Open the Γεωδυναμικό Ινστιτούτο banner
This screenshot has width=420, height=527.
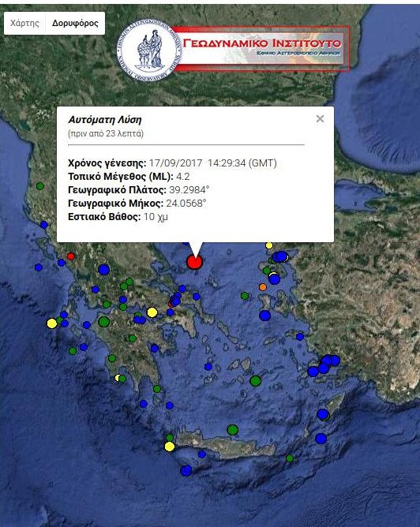click(x=261, y=49)
